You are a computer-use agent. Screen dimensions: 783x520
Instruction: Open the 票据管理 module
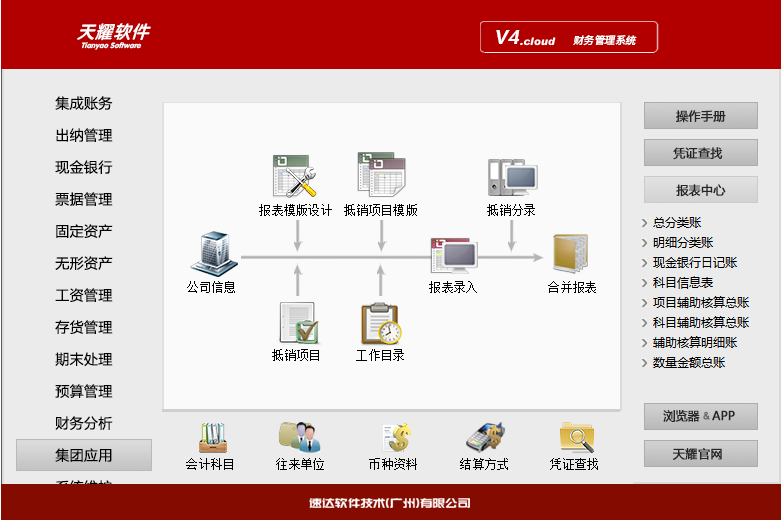83,199
